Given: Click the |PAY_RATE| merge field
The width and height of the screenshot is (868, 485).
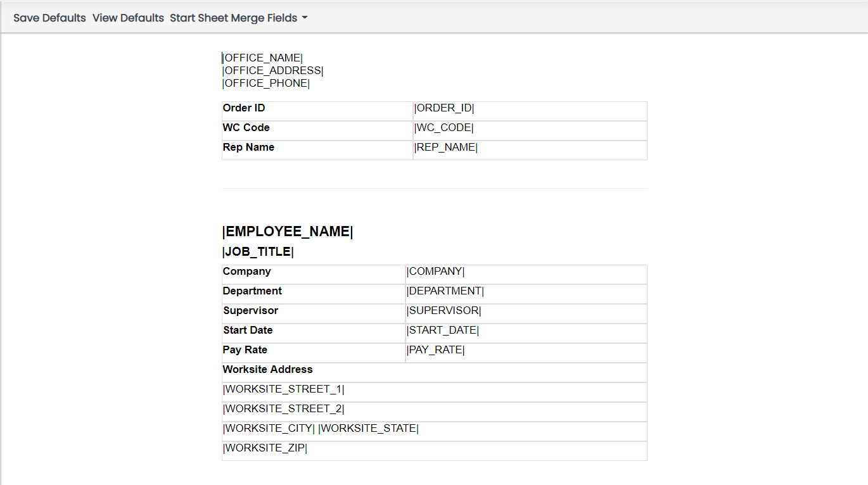Looking at the screenshot, I should (436, 350).
